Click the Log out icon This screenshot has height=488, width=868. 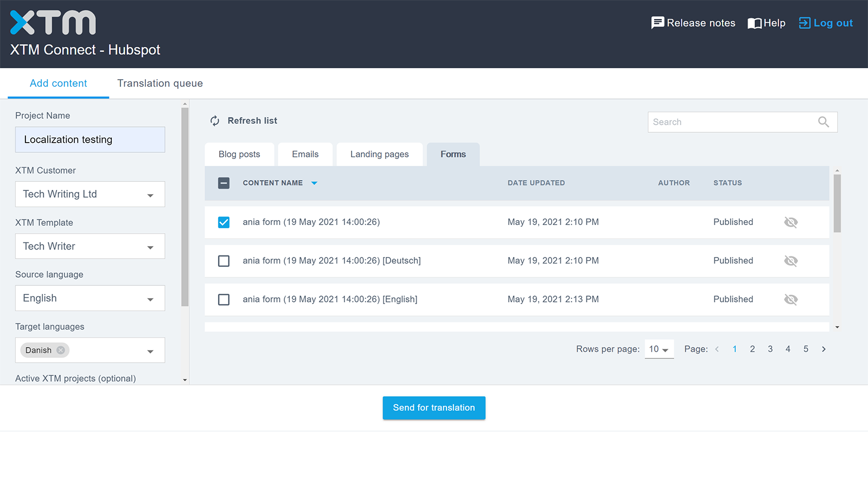tap(803, 23)
